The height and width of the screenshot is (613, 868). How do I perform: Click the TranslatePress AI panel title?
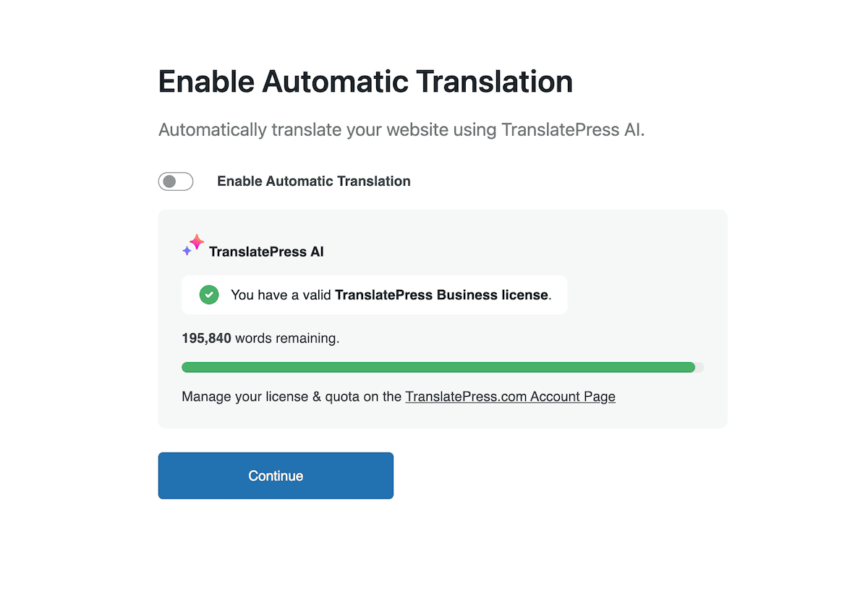coord(266,252)
